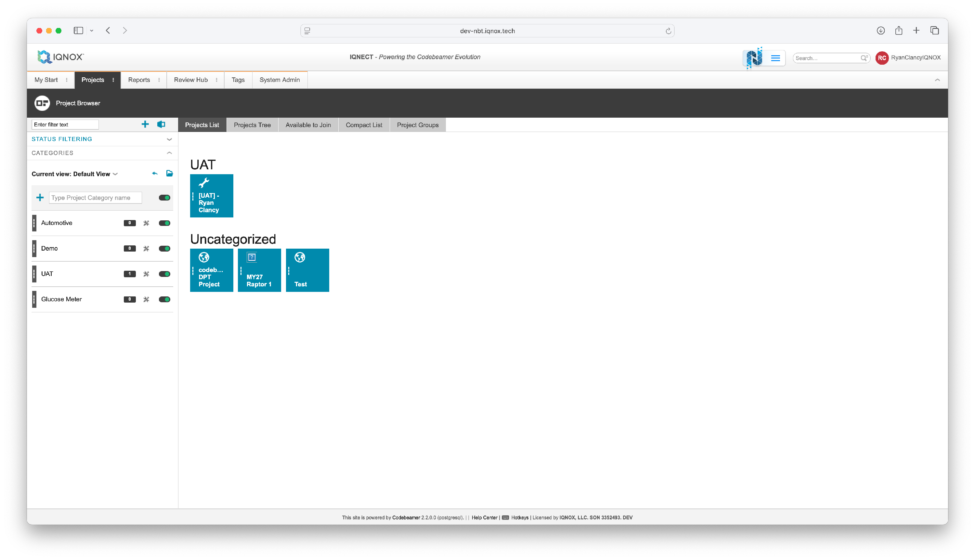Toggle off the Demo category switch
This screenshot has width=975, height=560.
(165, 248)
